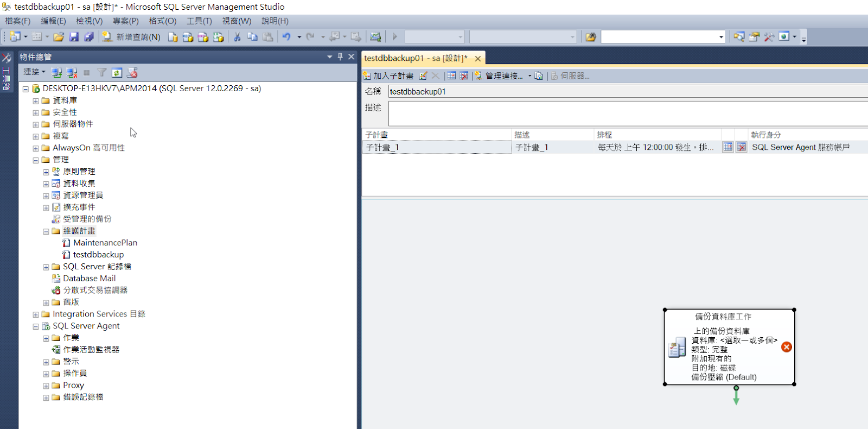Select Database Mail tree item
This screenshot has height=429, width=868.
(89, 279)
